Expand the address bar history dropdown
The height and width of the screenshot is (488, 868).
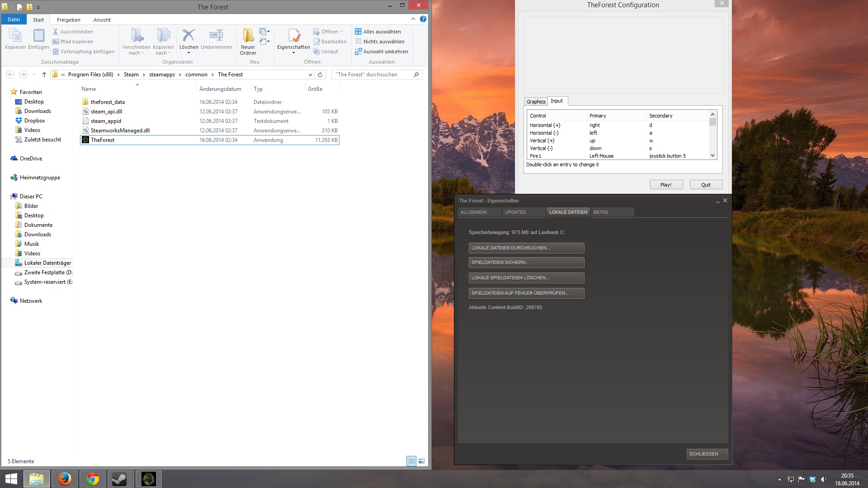click(x=310, y=75)
